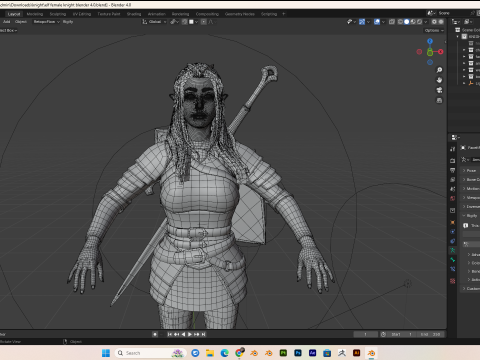Viewport: 480px width, 360px height.
Task: Open the Sculpting workspace tab
Action: [58, 14]
